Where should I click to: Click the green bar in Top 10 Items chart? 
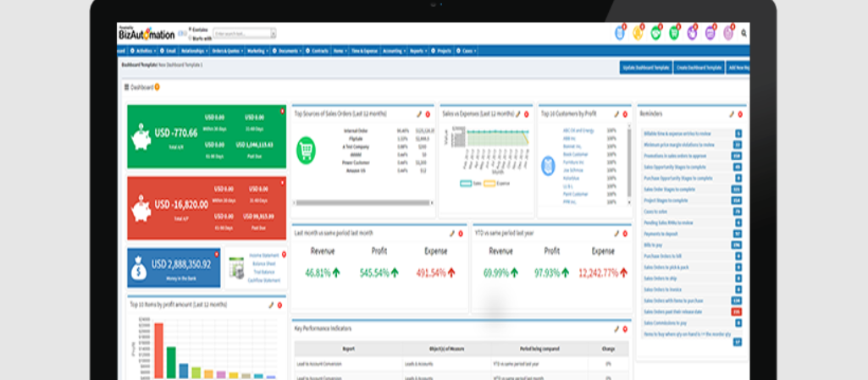(172, 363)
